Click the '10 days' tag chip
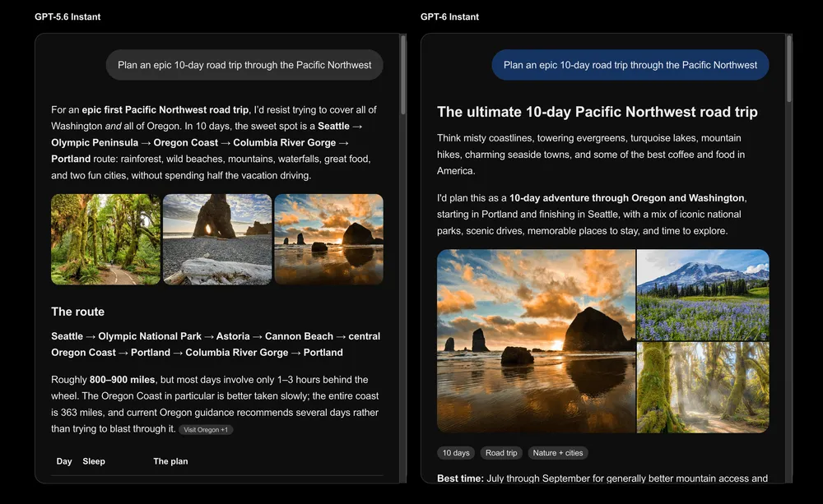Viewport: 823px width, 504px height. (456, 452)
